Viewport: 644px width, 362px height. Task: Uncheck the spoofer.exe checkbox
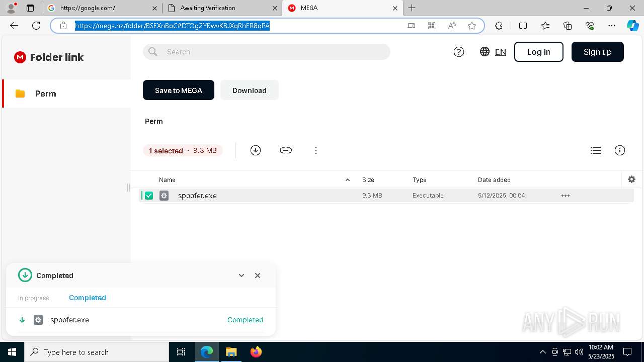pyautogui.click(x=149, y=196)
